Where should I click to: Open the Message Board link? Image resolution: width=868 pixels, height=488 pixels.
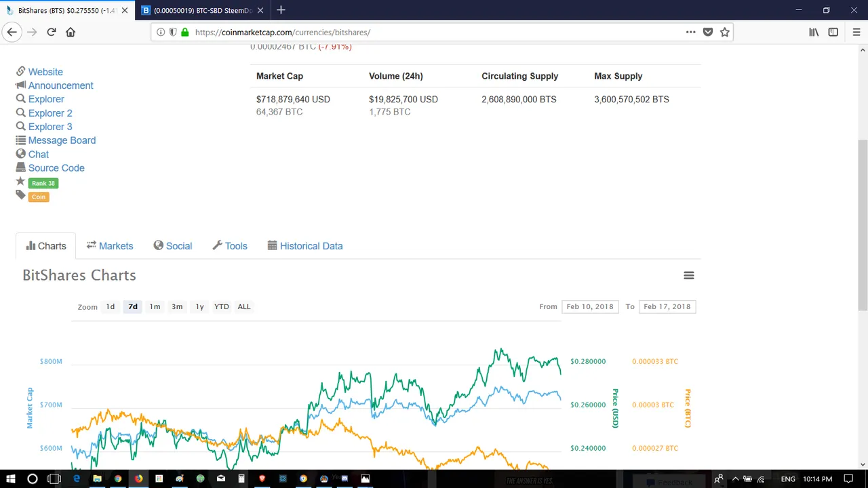click(62, 140)
